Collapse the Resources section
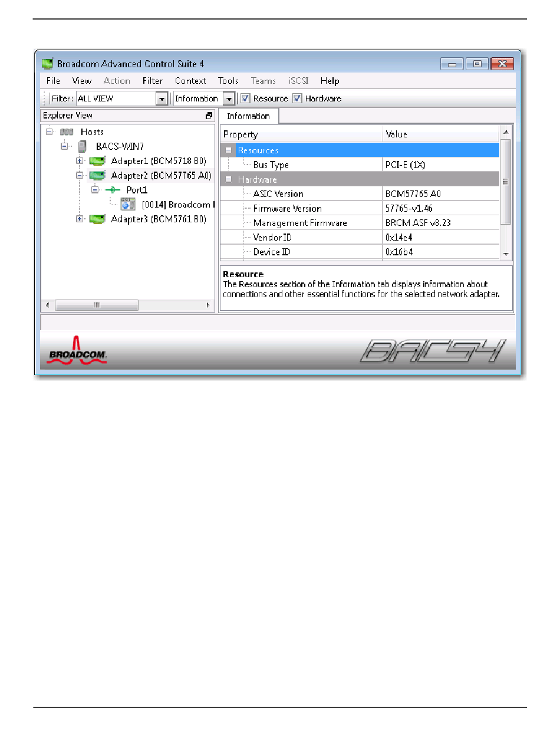The image size is (560, 743). (229, 150)
